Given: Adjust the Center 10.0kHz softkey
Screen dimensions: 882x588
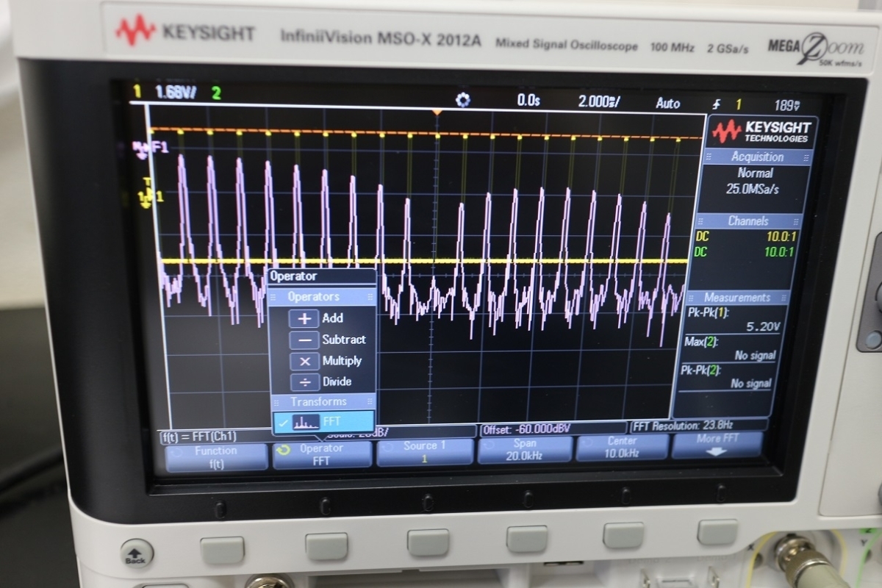Looking at the screenshot, I should 622,447.
